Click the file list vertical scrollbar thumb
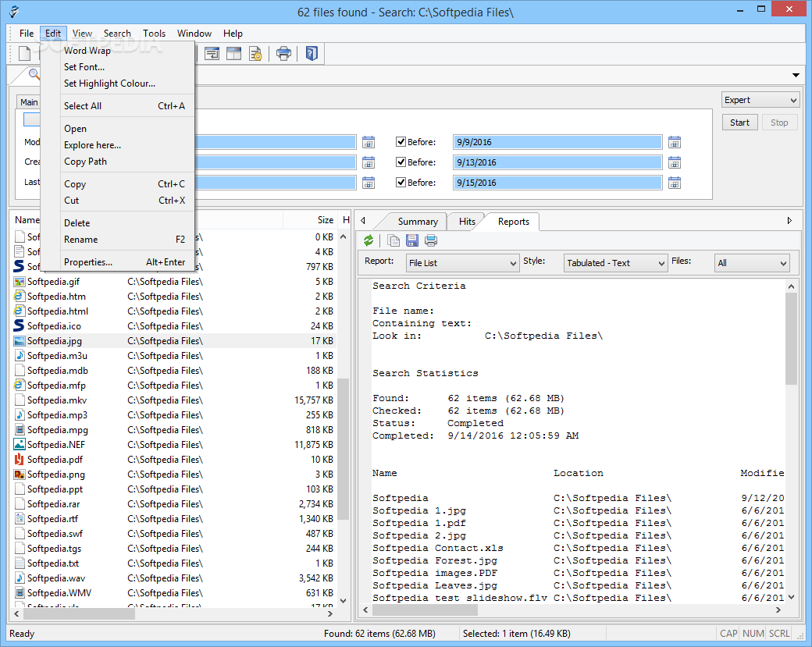The height and width of the screenshot is (647, 812). [x=343, y=449]
